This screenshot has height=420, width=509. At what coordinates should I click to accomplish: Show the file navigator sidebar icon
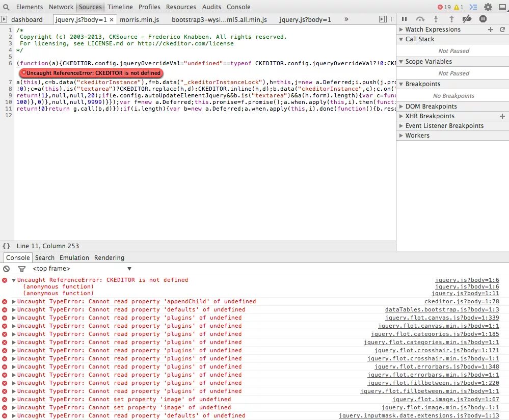click(x=4, y=19)
